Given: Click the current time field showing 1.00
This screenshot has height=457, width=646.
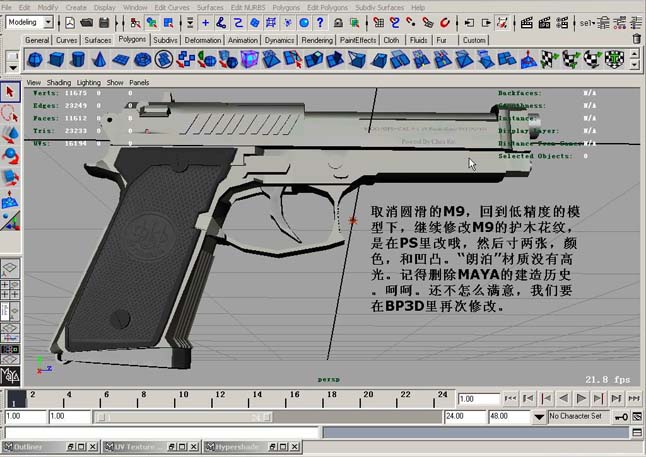Looking at the screenshot, I should [x=479, y=399].
